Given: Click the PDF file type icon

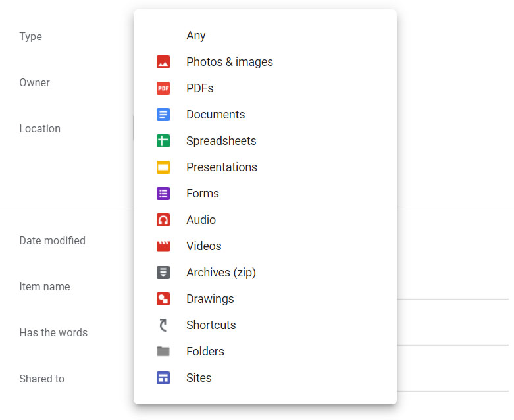Looking at the screenshot, I should coord(163,88).
